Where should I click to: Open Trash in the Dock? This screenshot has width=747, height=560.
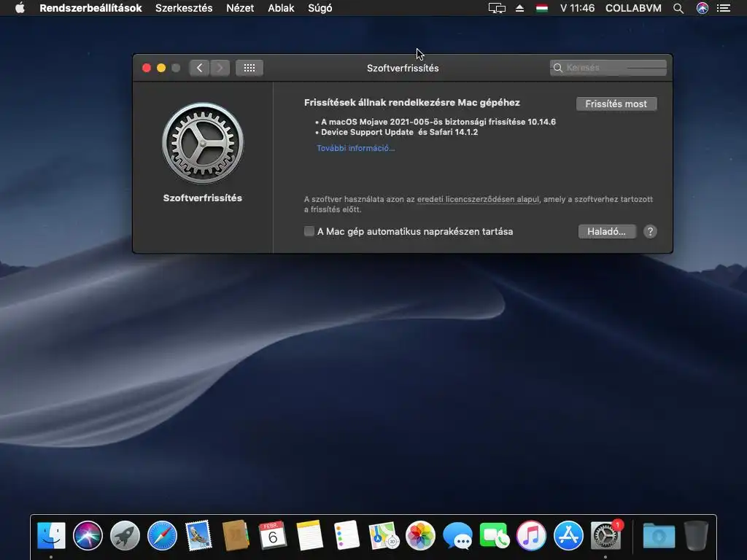coord(696,536)
